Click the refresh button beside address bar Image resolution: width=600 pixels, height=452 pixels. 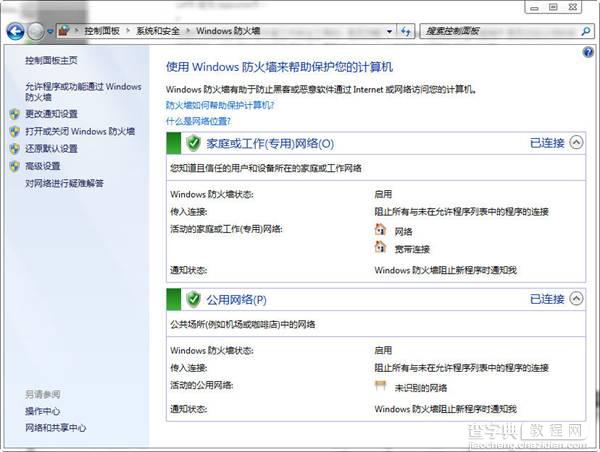(406, 31)
